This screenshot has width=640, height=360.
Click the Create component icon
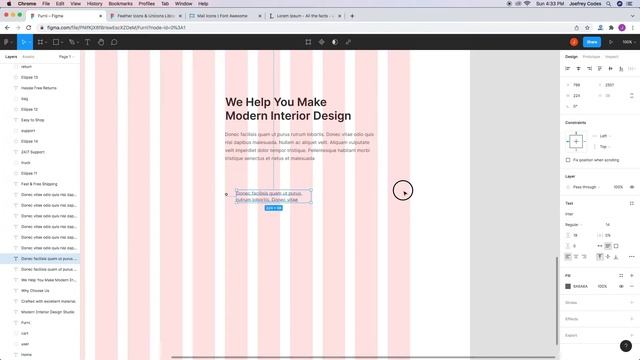(322, 42)
